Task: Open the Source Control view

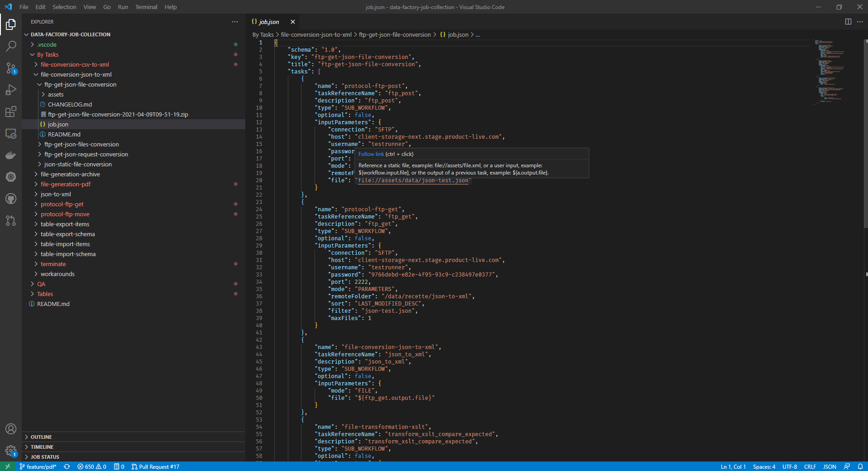Action: click(x=11, y=68)
